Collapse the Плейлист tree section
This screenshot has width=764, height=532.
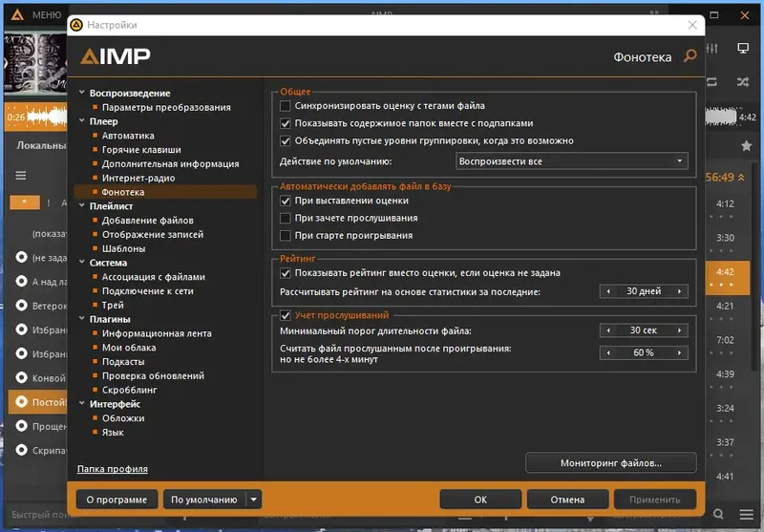82,205
